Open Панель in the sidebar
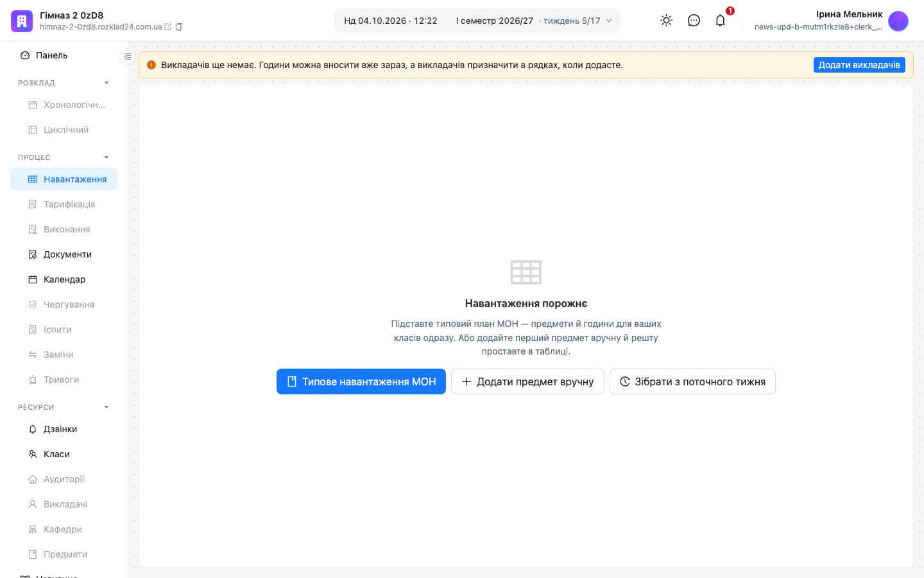924x578 pixels. pyautogui.click(x=64, y=55)
